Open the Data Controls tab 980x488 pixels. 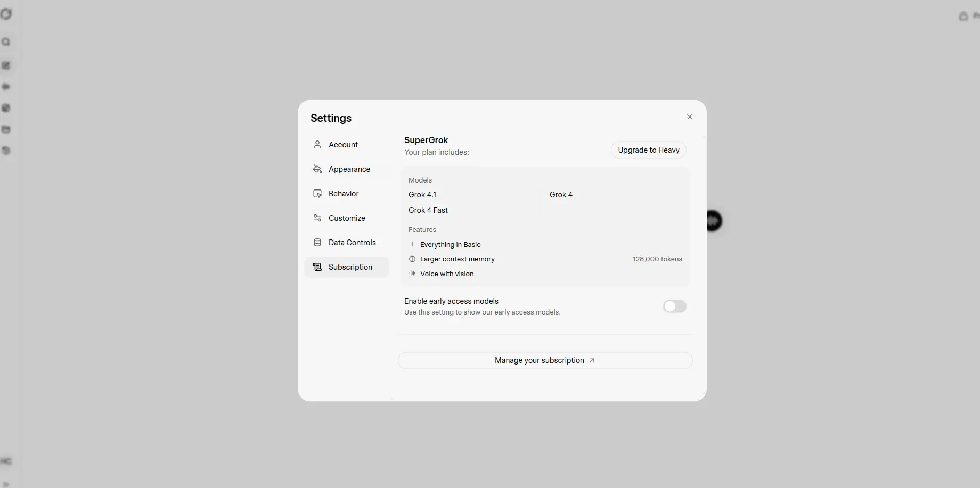[x=347, y=243]
